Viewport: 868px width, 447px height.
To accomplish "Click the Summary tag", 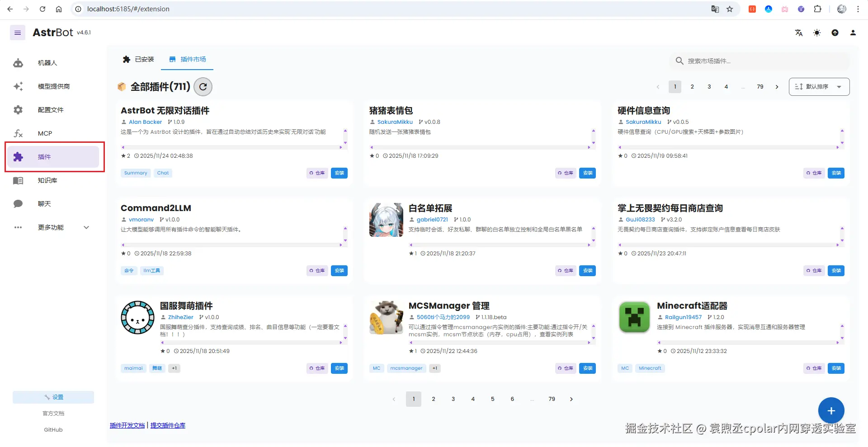I will pos(136,173).
